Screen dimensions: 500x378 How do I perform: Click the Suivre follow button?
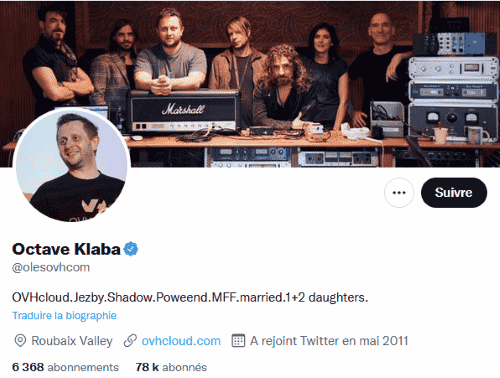454,193
